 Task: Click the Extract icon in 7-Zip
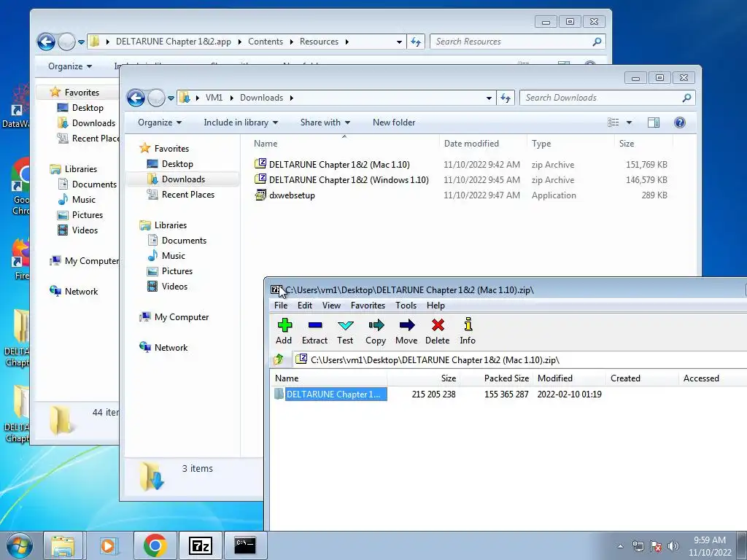point(314,332)
